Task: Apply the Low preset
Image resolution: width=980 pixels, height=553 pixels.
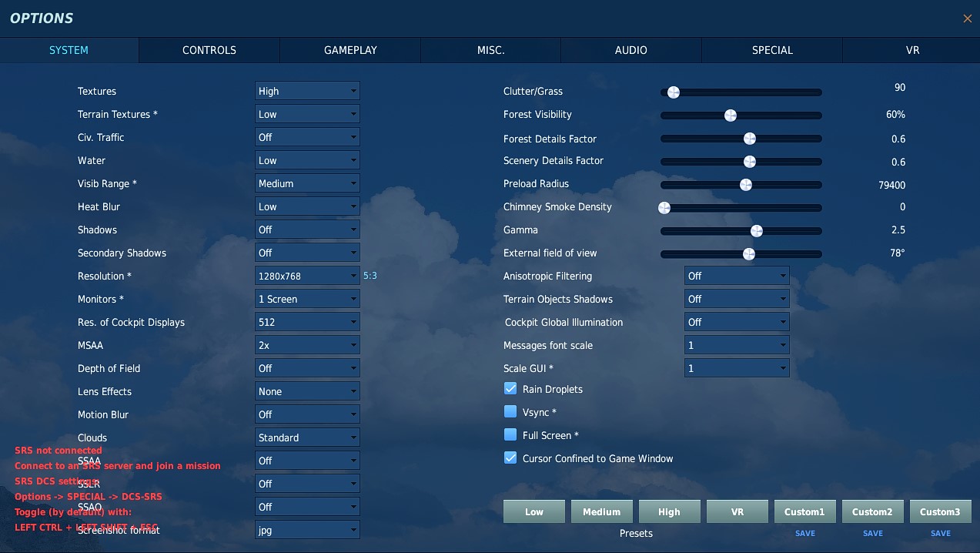Action: pyautogui.click(x=534, y=511)
